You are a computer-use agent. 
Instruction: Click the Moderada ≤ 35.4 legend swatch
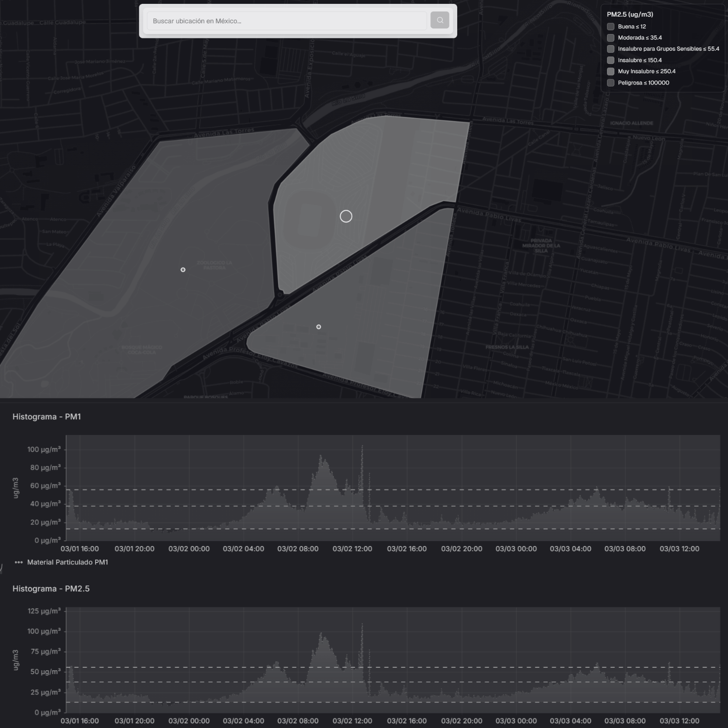(611, 38)
